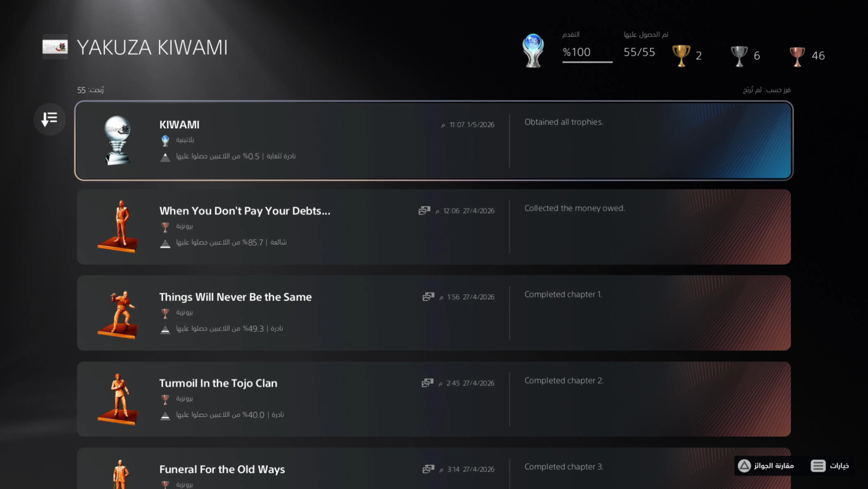Screen dimensions: 868x489
Task: Select Turmoil In the Tojo Clan trophy
Action: click(434, 399)
